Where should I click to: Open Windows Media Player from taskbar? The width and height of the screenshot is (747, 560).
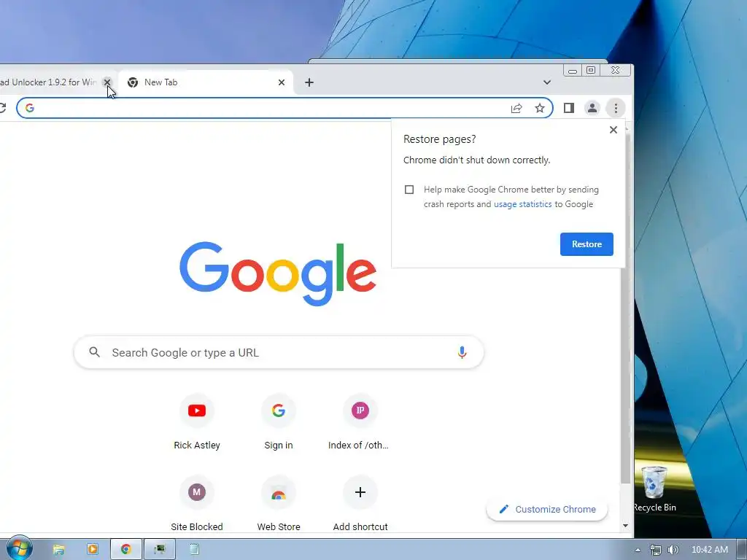93,550
